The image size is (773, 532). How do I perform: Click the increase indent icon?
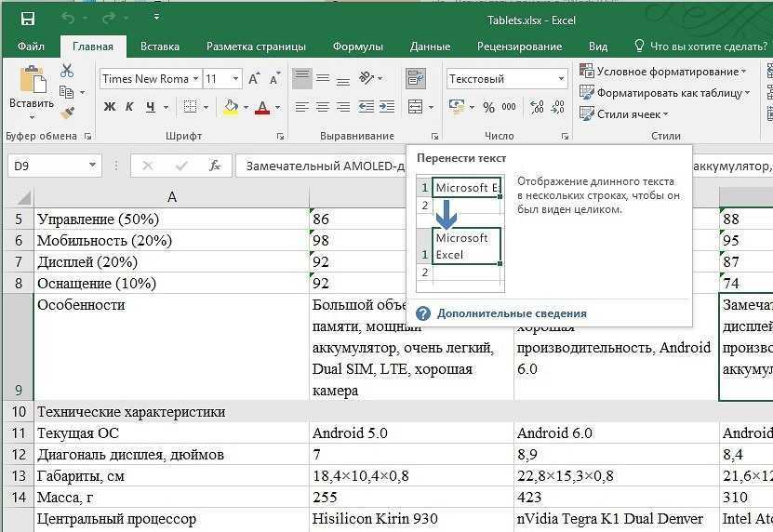[387, 107]
